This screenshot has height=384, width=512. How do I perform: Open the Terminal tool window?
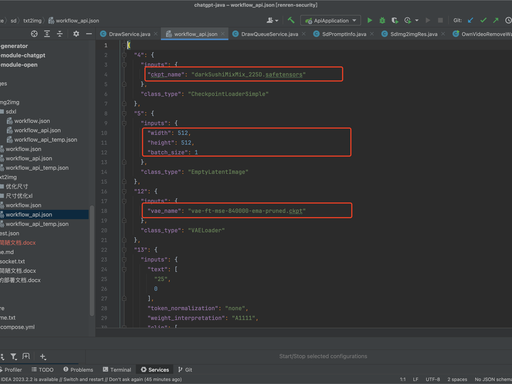117,370
